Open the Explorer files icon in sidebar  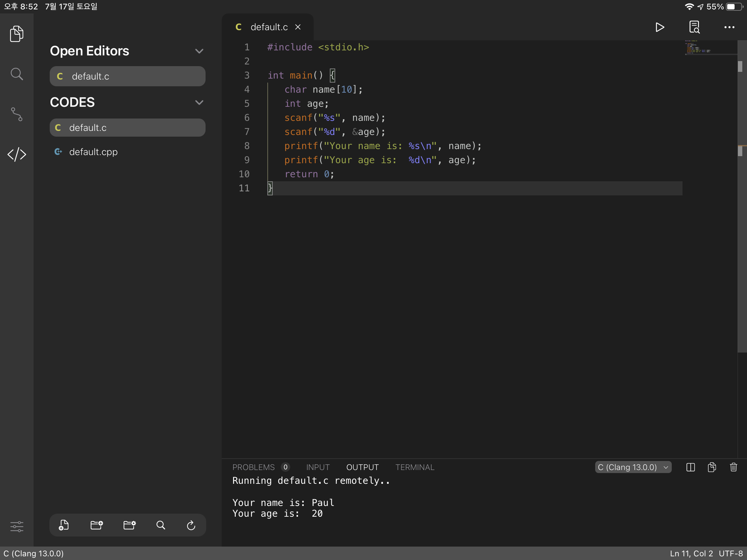16,34
